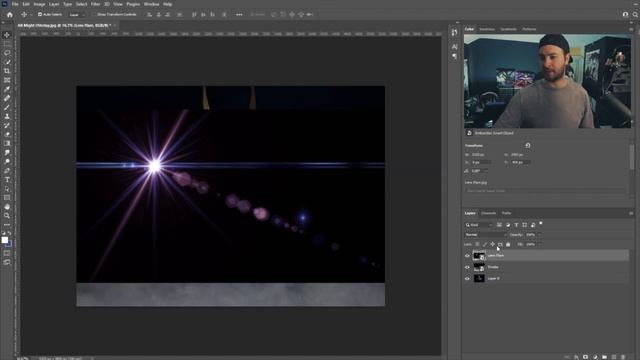Open more align options three-dots

pos(239,15)
